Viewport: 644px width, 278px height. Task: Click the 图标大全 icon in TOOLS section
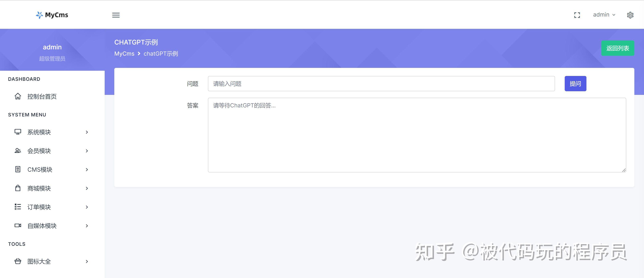(x=18, y=261)
